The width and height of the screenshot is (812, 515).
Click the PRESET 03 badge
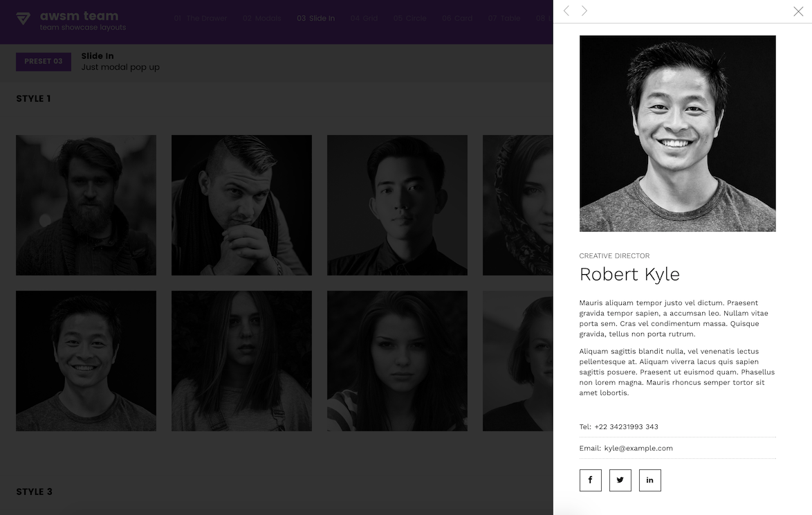pyautogui.click(x=43, y=62)
